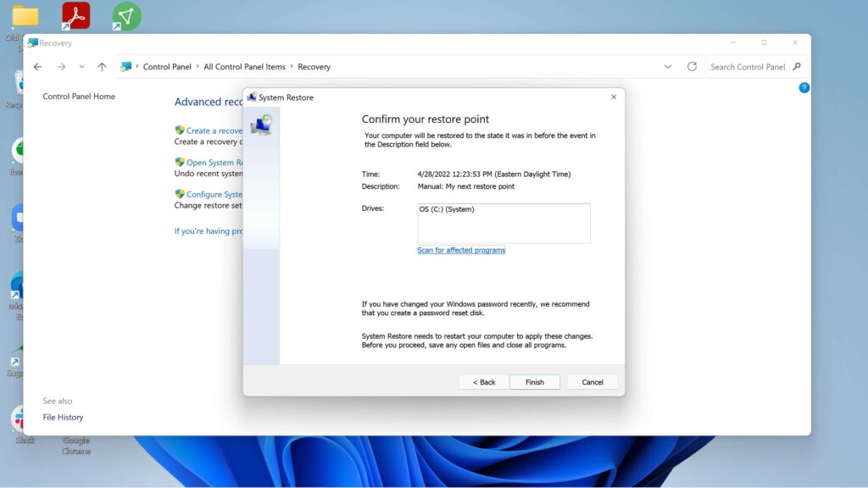Screen dimensions: 868x488
Task: Open Help via the blue question mark icon
Action: (804, 87)
